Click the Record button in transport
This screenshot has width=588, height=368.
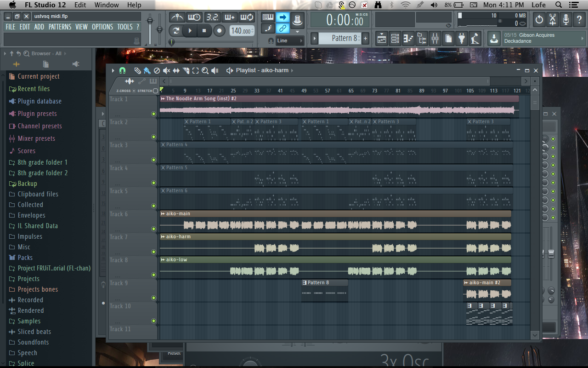point(219,31)
